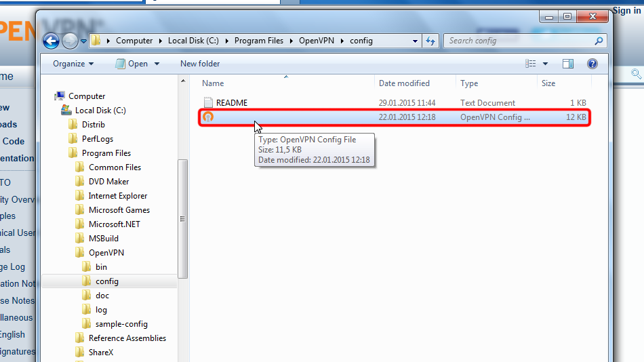Screen dimensions: 644x362
Task: Click the Back navigation arrow button
Action: coord(52,41)
